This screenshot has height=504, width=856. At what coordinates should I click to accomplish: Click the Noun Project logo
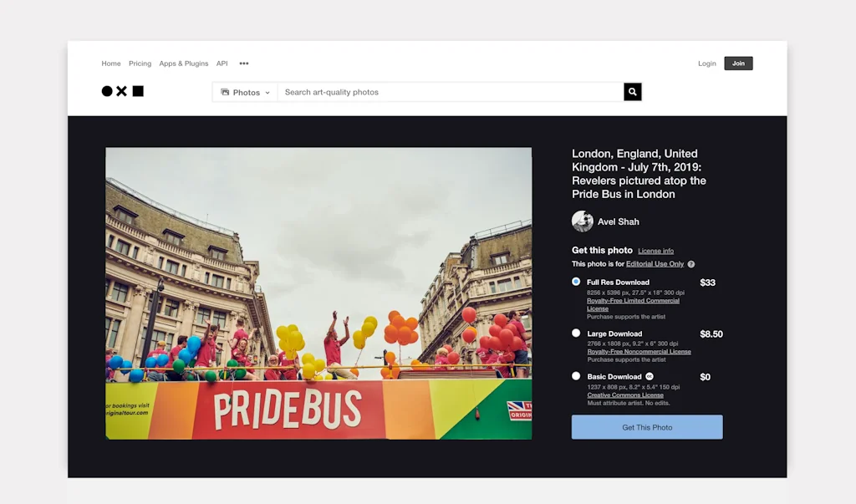122,91
